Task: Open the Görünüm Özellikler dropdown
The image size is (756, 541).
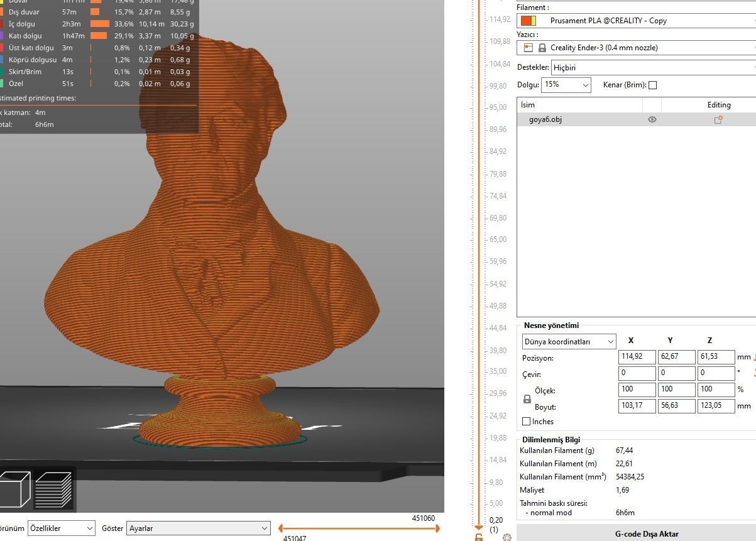Action: tap(62, 528)
